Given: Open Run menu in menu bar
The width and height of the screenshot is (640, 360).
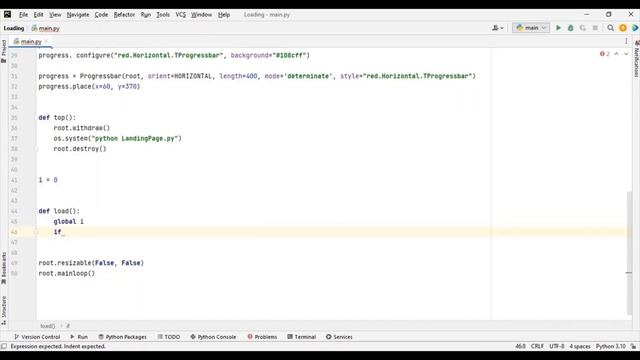Looking at the screenshot, I should [x=146, y=15].
